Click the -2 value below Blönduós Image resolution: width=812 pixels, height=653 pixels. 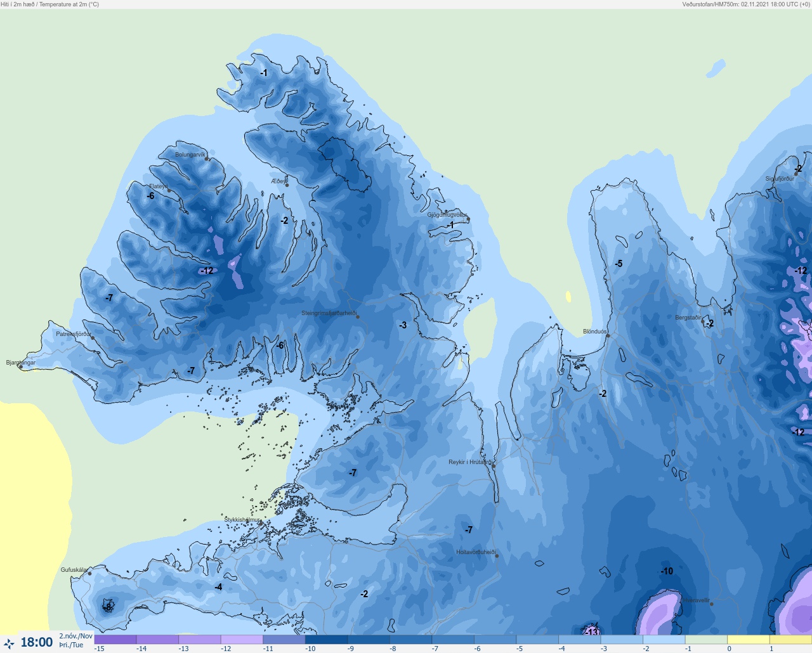603,394
